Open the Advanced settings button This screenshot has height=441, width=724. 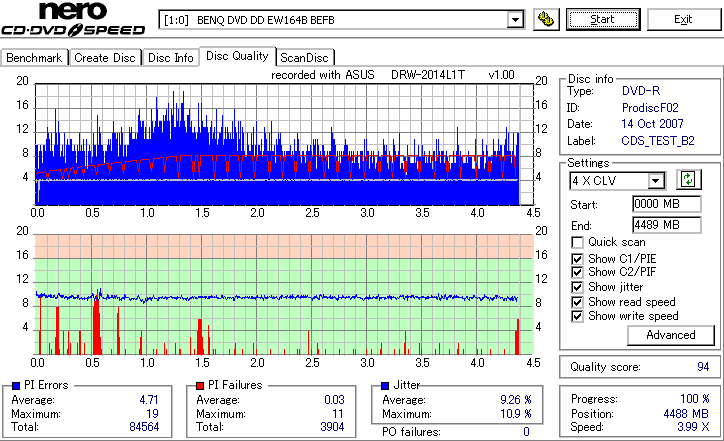(670, 335)
